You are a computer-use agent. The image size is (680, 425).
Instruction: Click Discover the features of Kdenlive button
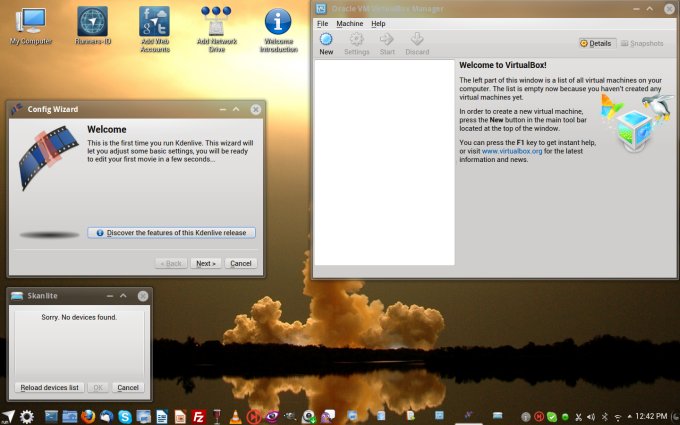tap(171, 233)
